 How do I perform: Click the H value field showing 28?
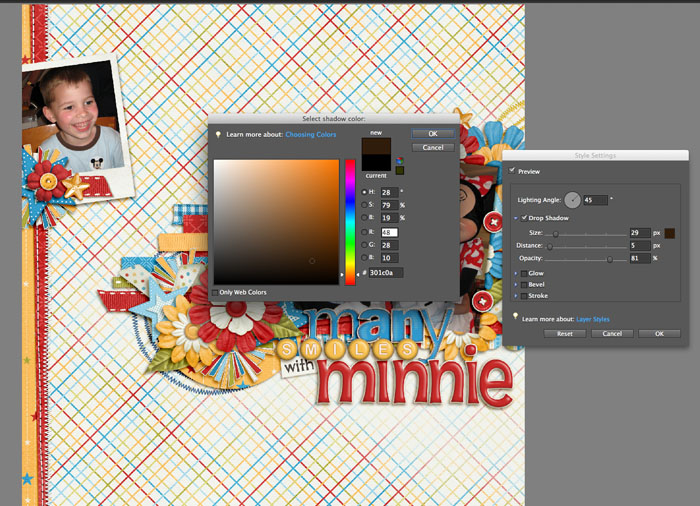389,192
